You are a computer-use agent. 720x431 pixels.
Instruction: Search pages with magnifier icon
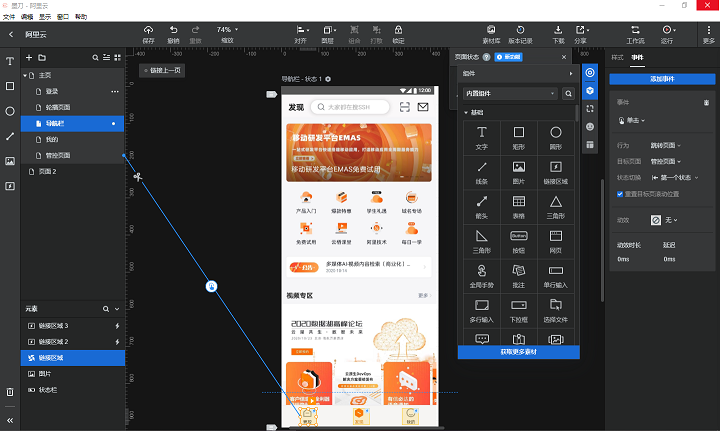pos(95,57)
